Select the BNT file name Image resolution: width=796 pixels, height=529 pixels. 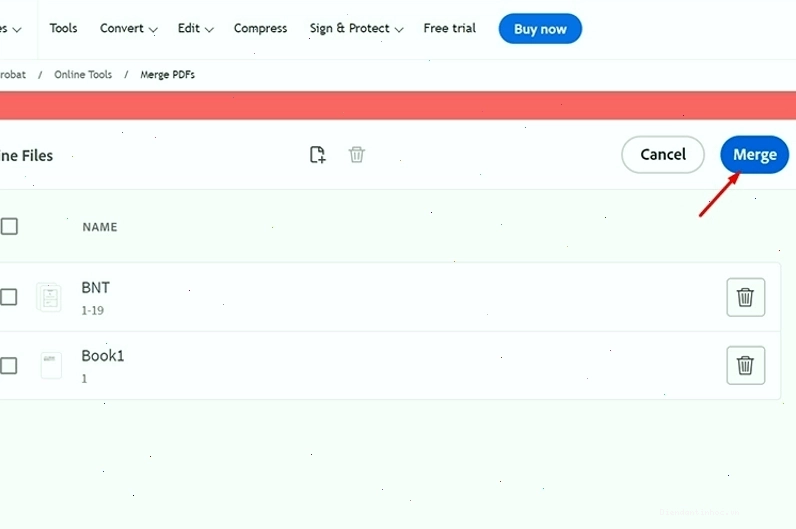tap(95, 287)
